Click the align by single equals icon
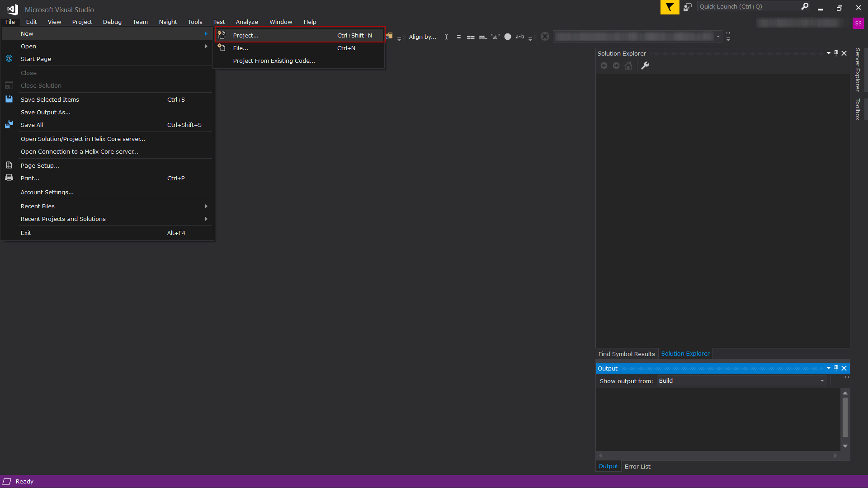The image size is (868, 488). tap(458, 37)
